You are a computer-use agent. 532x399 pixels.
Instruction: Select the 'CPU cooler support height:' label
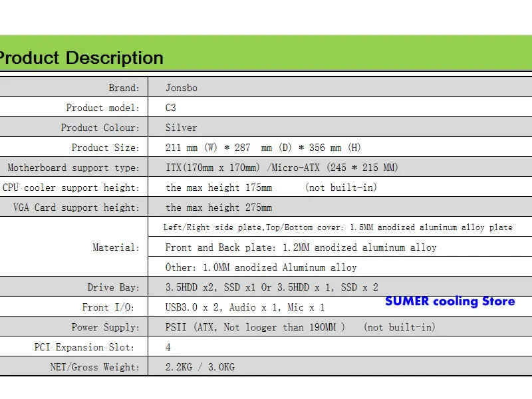tap(71, 188)
